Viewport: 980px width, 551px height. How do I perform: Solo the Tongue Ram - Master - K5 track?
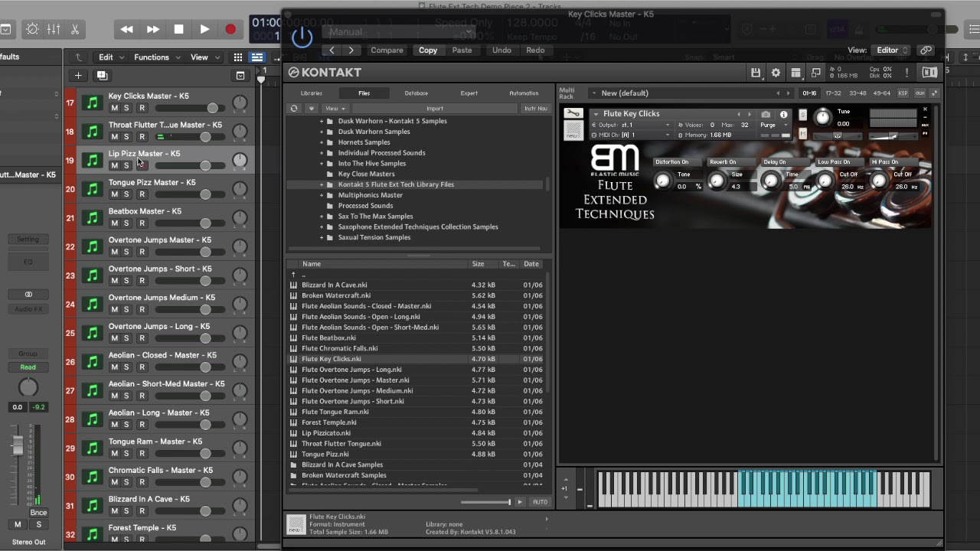(x=127, y=454)
